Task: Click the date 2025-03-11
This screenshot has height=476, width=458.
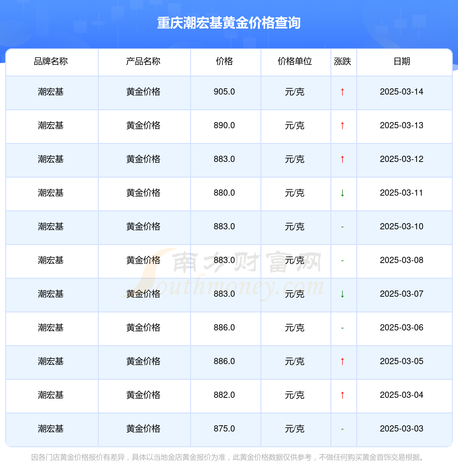Action: [x=402, y=193]
